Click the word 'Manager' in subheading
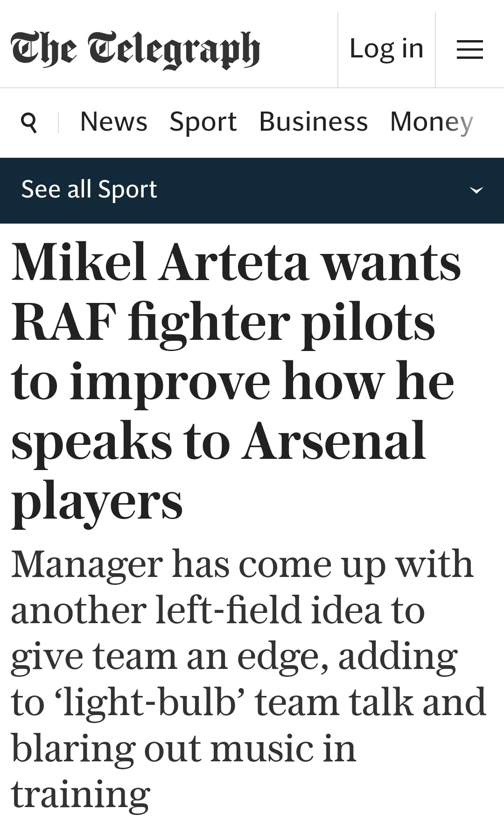This screenshot has height=822, width=504. pos(87,564)
